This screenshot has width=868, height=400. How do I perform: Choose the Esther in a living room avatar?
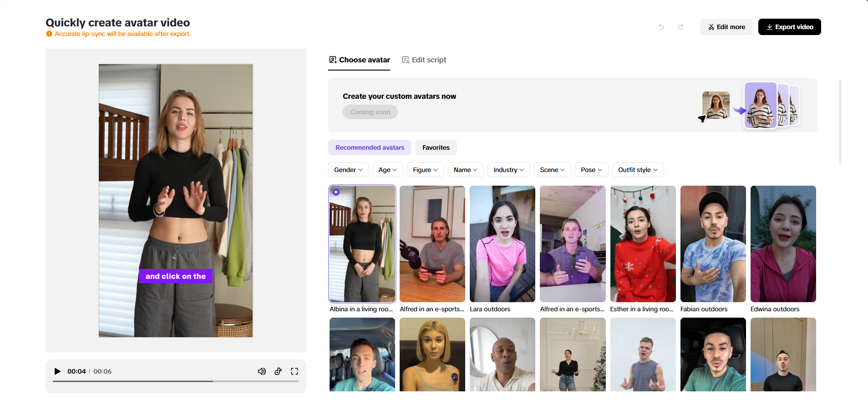[643, 244]
